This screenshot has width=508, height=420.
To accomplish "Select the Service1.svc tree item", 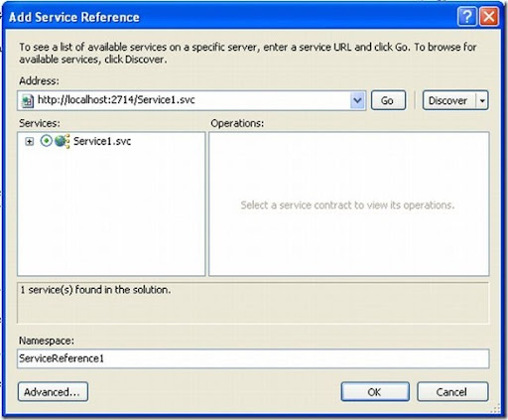I will (102, 141).
